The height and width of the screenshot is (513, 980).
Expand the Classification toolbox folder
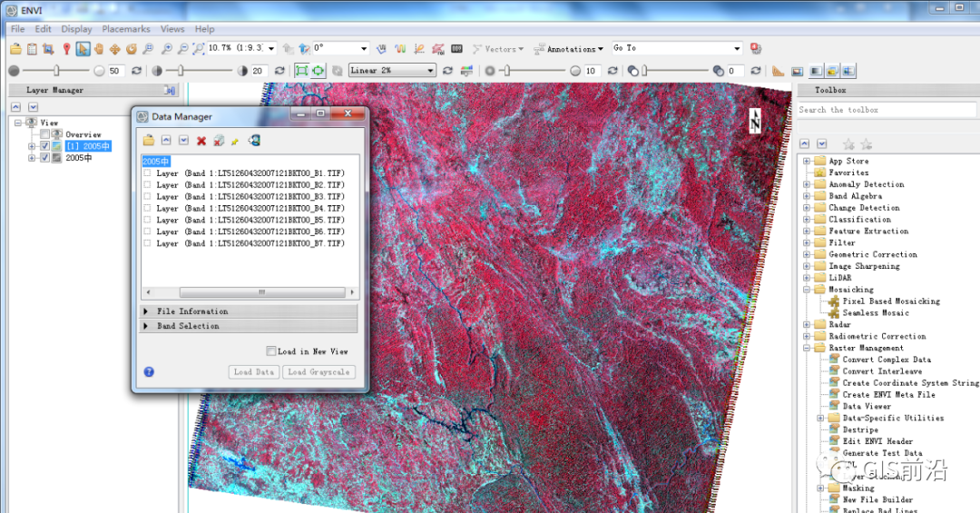[x=807, y=220]
